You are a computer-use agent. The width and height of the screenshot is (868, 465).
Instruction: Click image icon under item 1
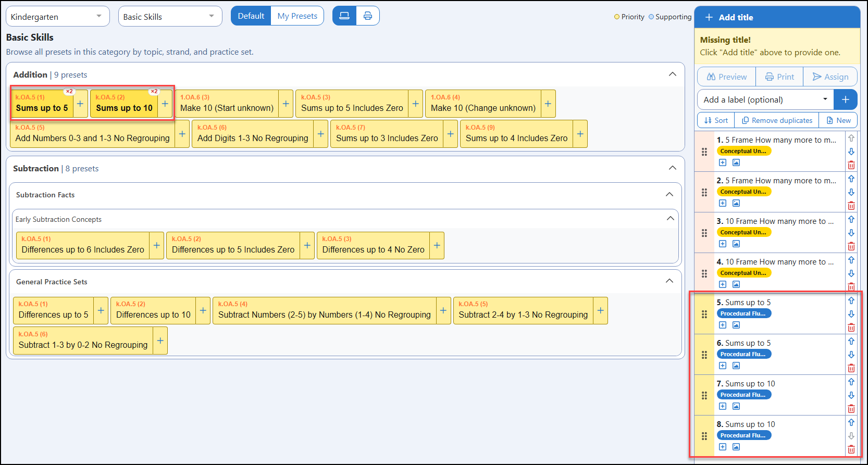pos(736,162)
